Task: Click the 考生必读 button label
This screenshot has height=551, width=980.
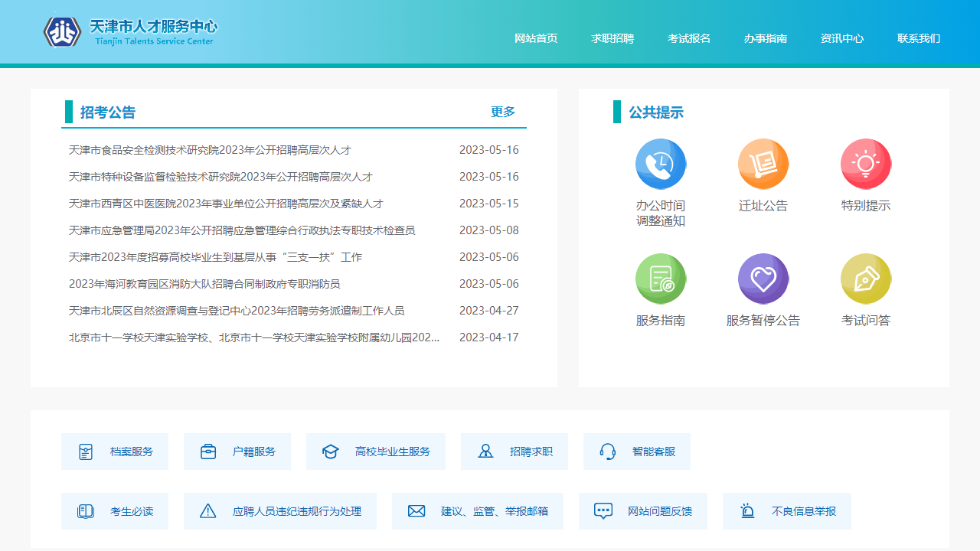Action: tap(132, 511)
